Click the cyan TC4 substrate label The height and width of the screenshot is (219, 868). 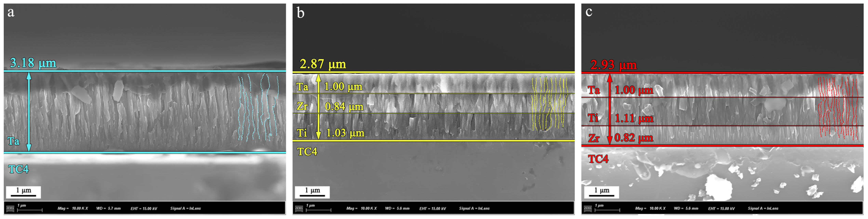click(x=19, y=169)
